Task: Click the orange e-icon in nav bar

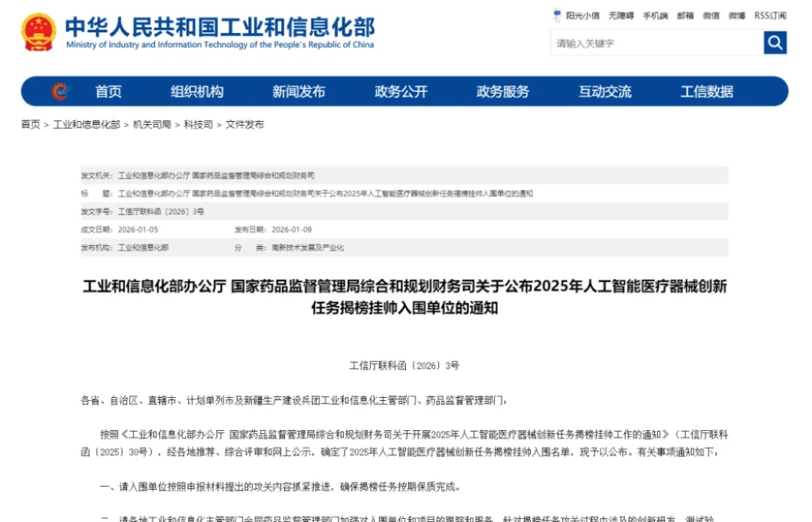Action: [60, 91]
